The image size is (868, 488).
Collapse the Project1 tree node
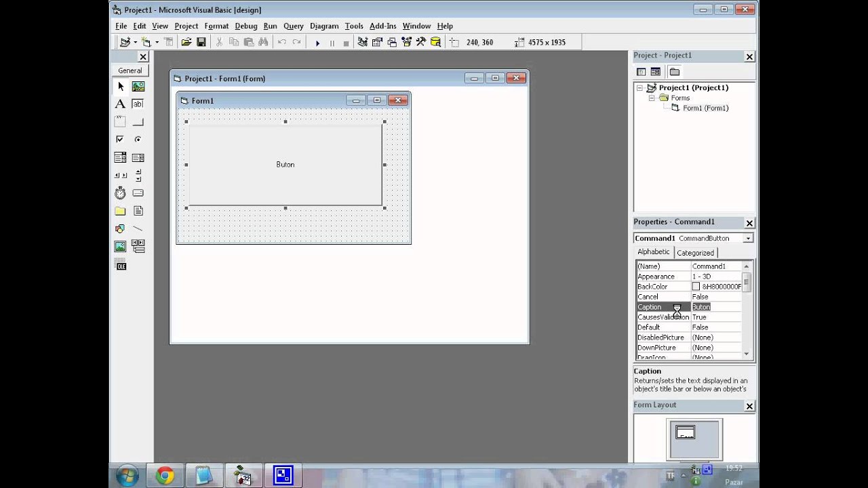[639, 87]
